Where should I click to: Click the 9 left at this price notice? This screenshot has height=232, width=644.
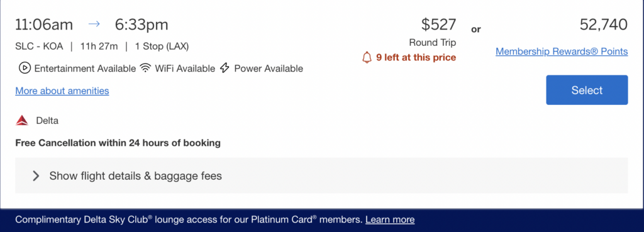pyautogui.click(x=416, y=57)
